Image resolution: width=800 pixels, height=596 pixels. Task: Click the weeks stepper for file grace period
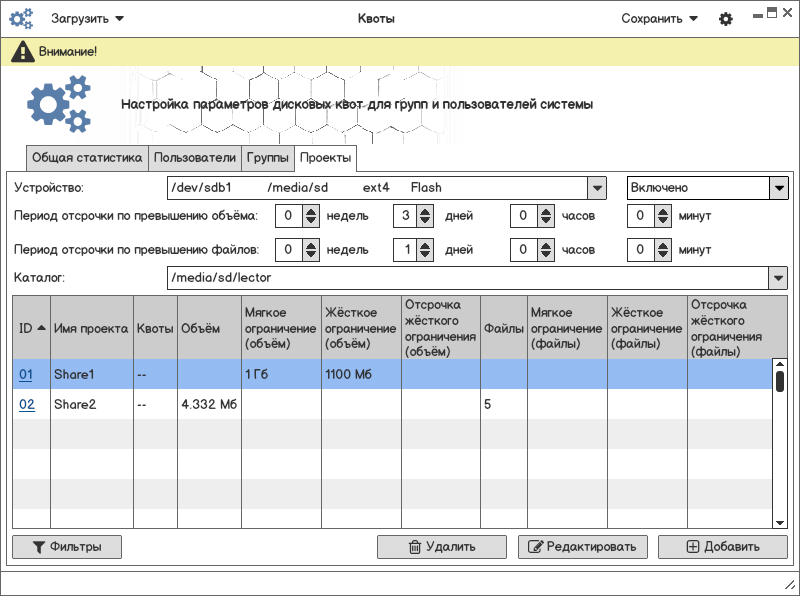pos(311,250)
